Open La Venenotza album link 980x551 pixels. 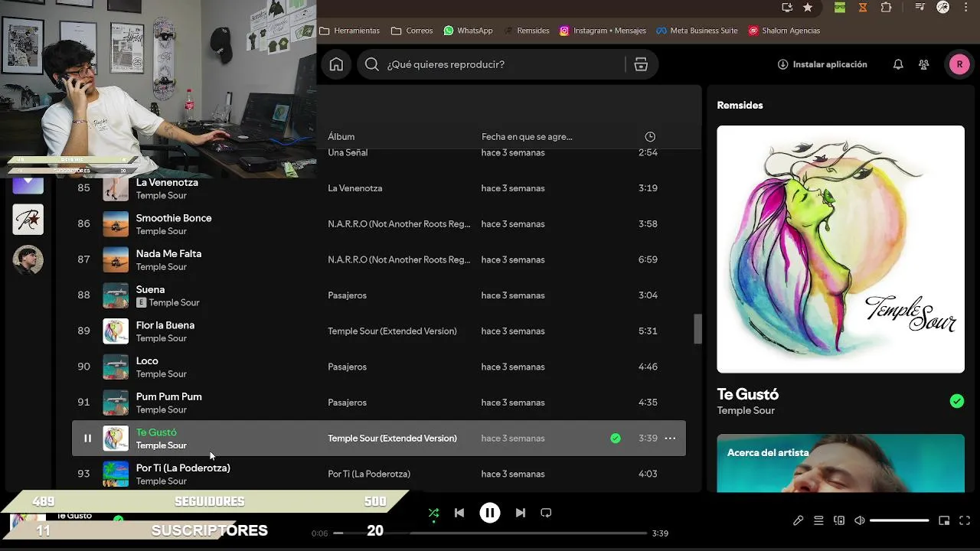[355, 188]
